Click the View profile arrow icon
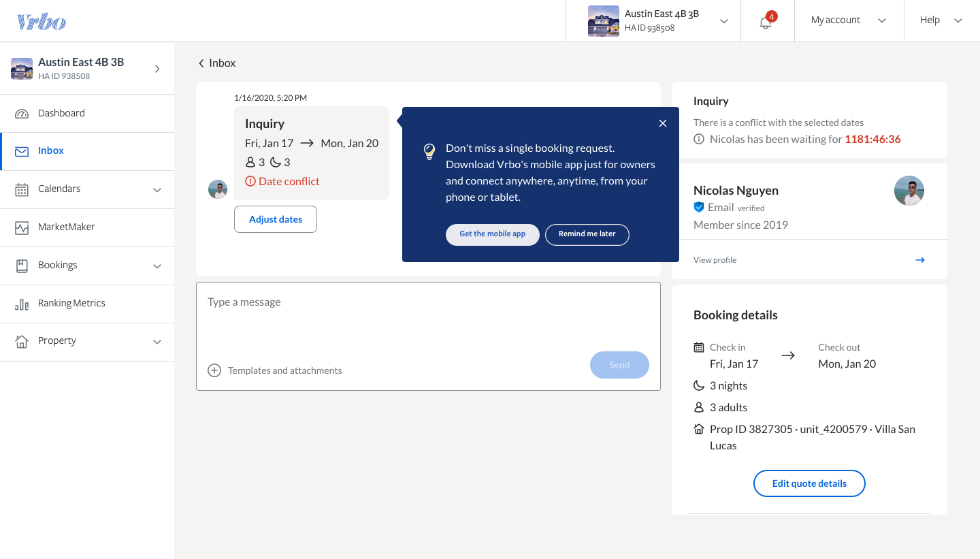The image size is (980, 559). click(920, 259)
